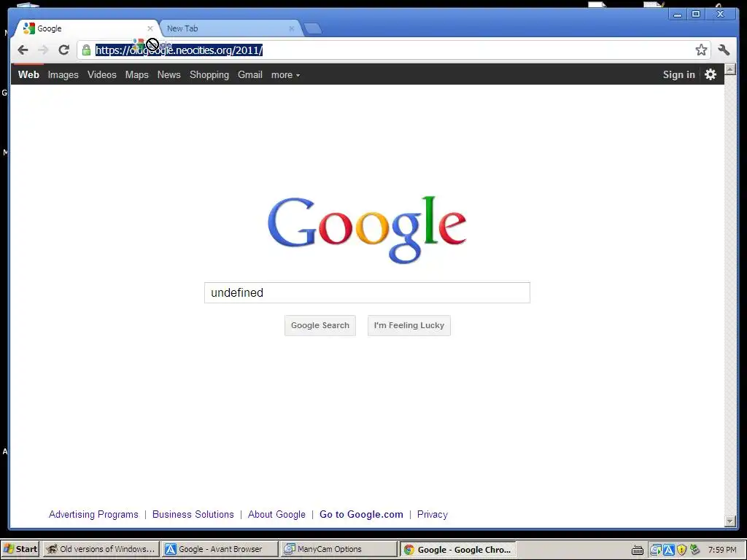Open Gmail in the black bar
The height and width of the screenshot is (560, 747).
[x=250, y=75]
